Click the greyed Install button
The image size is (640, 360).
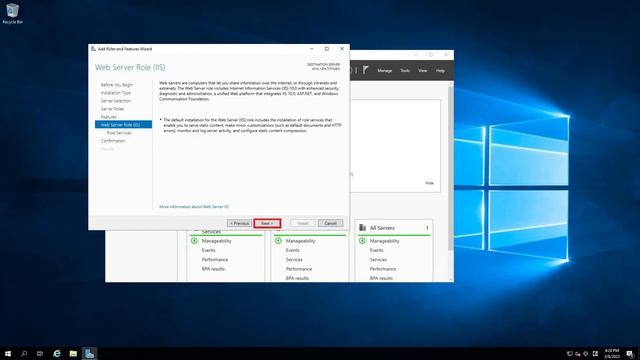click(302, 223)
